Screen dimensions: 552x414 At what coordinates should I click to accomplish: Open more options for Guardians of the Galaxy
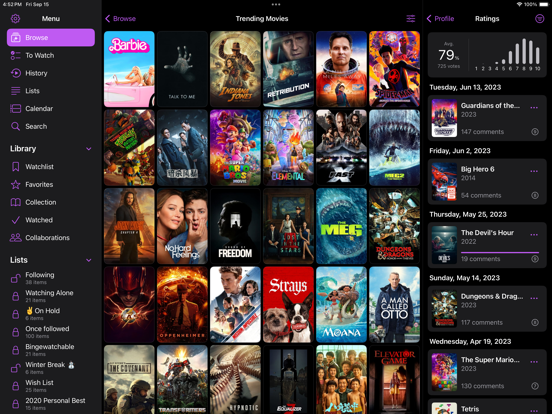[534, 108]
